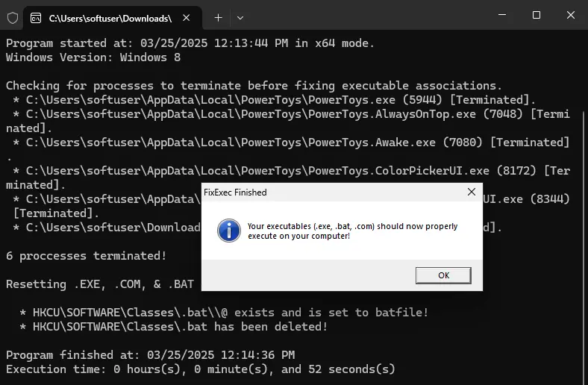Open a new terminal tab with the plus icon
588x385 pixels.
pos(218,18)
